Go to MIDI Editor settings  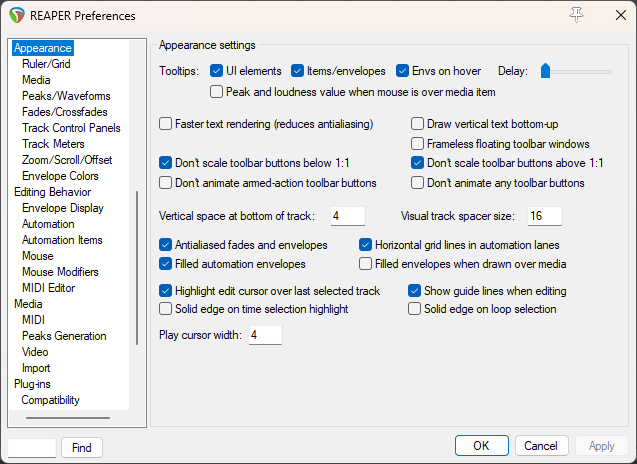48,288
